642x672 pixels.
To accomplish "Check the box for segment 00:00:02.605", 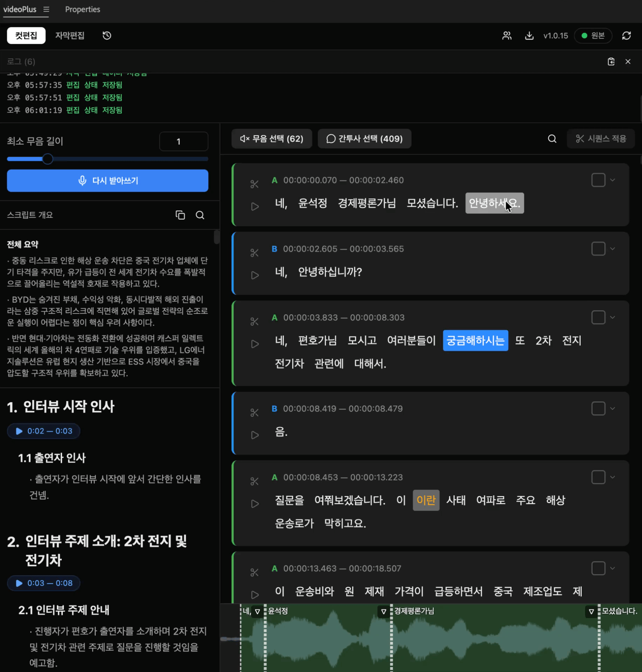I will [x=598, y=249].
